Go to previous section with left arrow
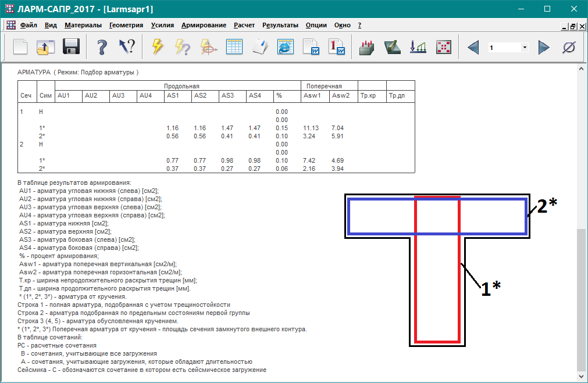 473,47
